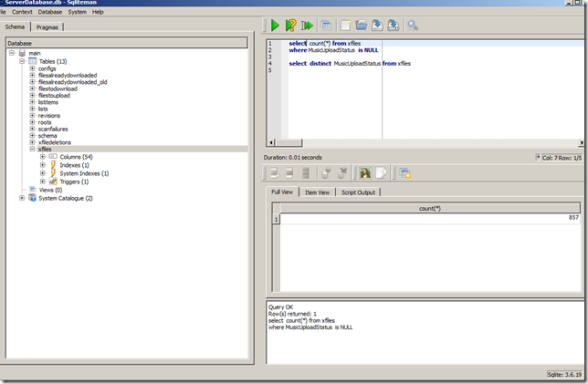Select the xfiledeletions table
588x384 pixels.
[55, 142]
